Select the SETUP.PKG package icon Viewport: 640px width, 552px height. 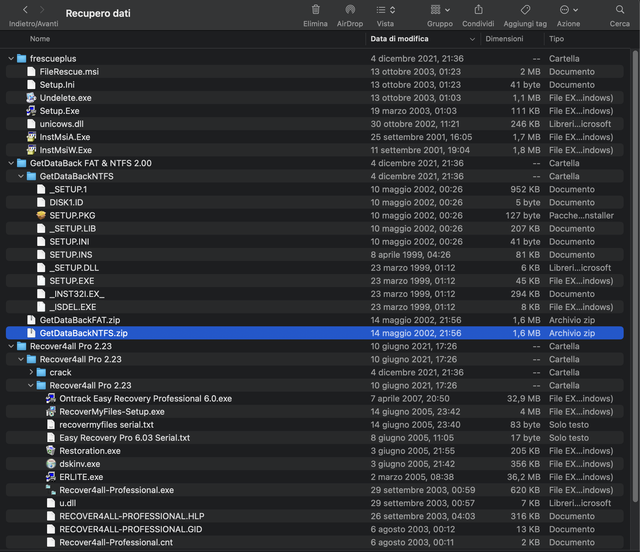(41, 216)
